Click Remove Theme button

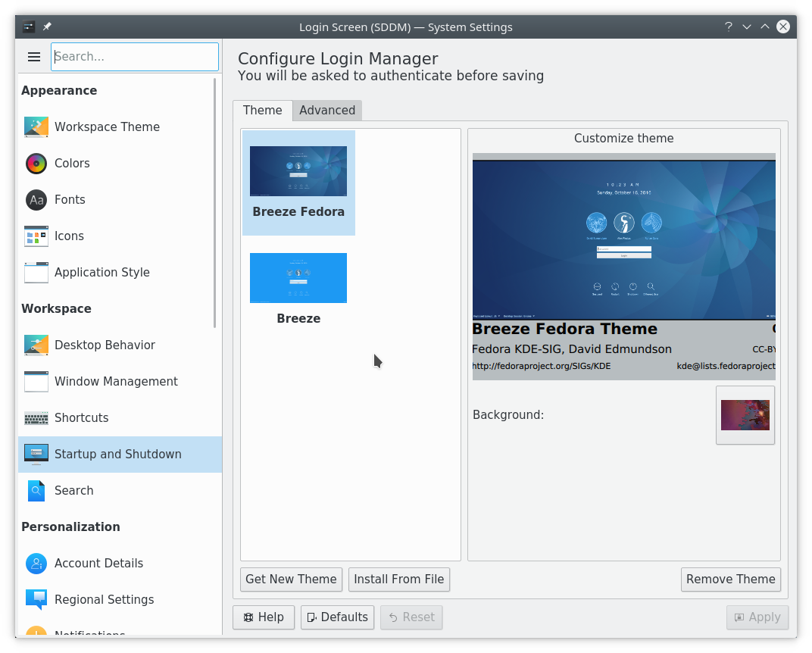click(x=731, y=579)
